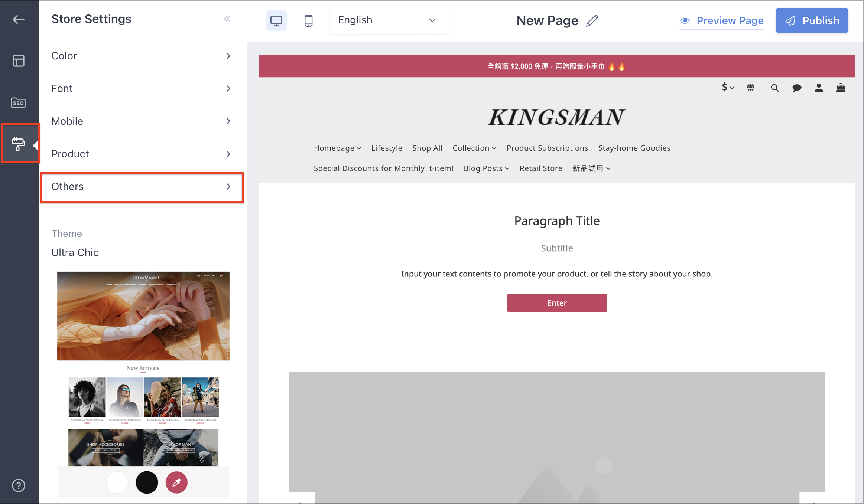Image resolution: width=864 pixels, height=504 pixels.
Task: Open the 新品試用 menu dropdown
Action: pyautogui.click(x=591, y=168)
